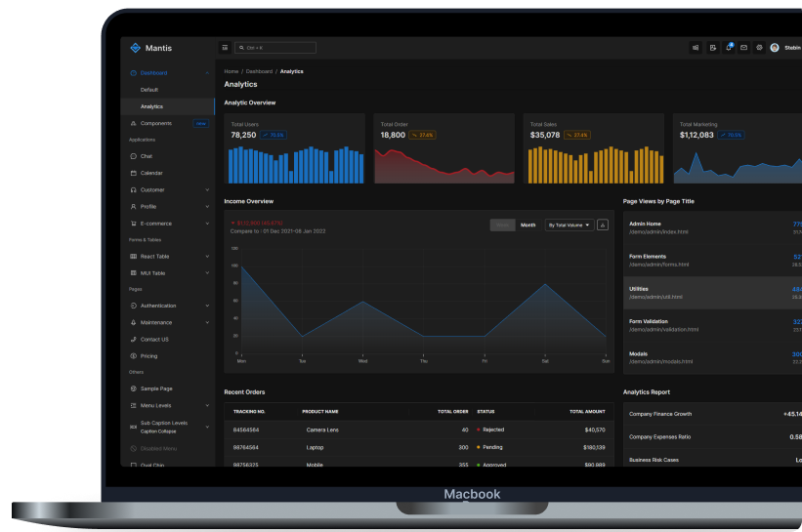Expand the Customer sidebar menu

click(168, 189)
